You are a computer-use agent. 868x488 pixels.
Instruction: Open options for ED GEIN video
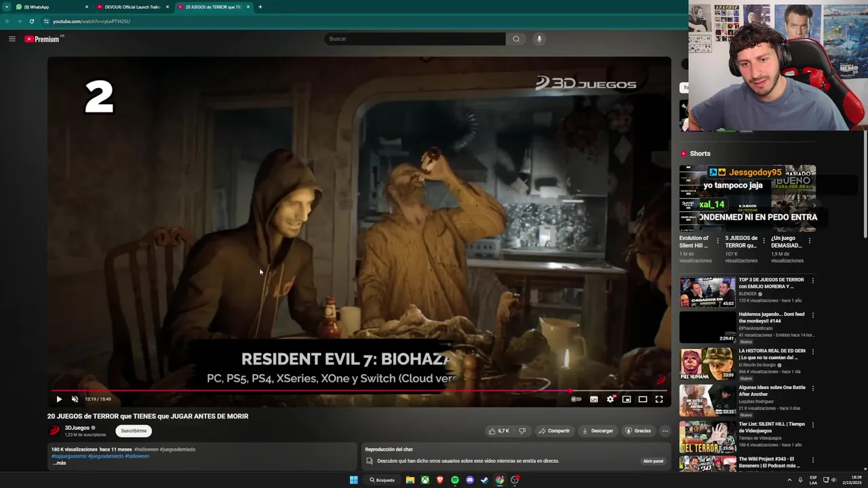point(813,352)
